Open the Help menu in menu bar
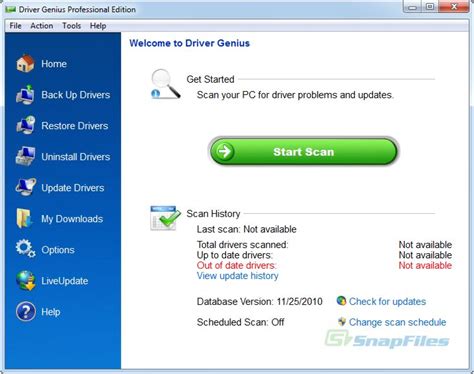The height and width of the screenshot is (374, 474). [x=98, y=26]
